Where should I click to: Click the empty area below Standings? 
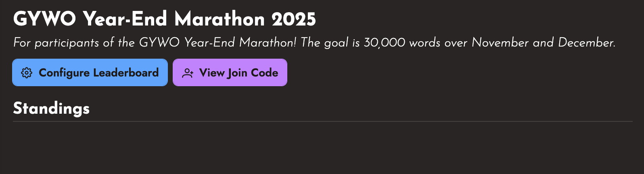[x=322, y=148]
